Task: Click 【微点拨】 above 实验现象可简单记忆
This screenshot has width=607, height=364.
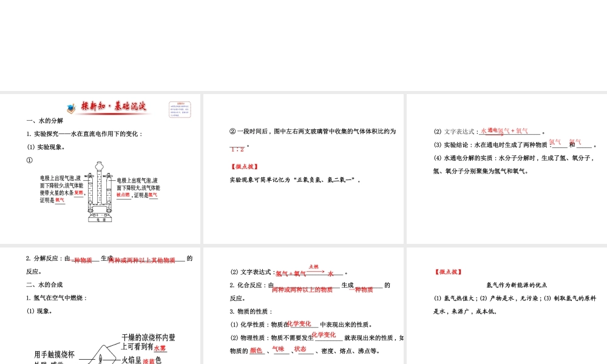Action: tap(245, 167)
